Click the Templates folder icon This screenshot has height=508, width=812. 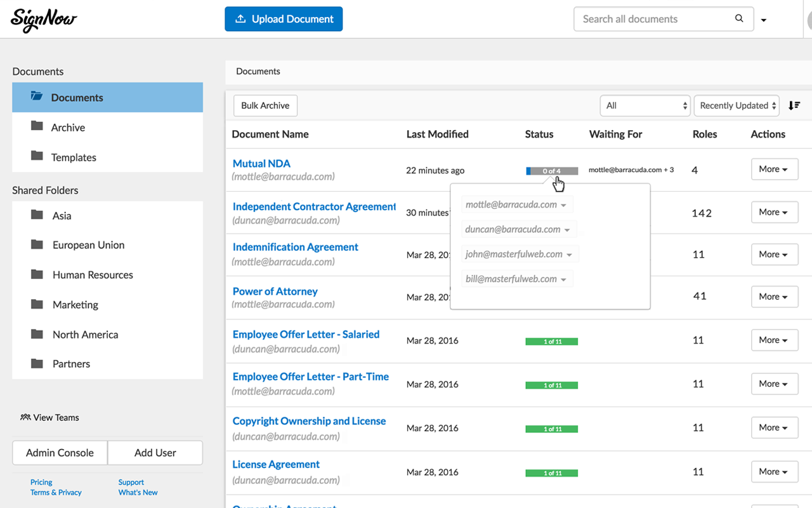pos(37,156)
